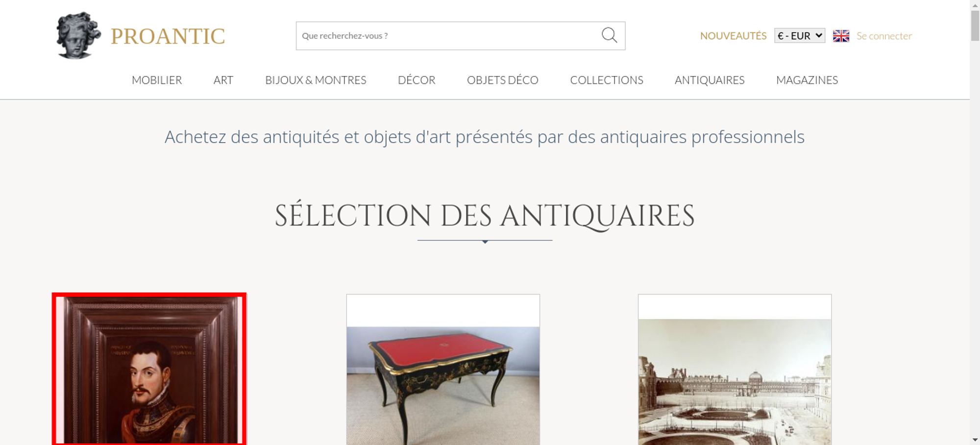This screenshot has height=445, width=980.
Task: Open the ART menu
Action: coord(223,80)
